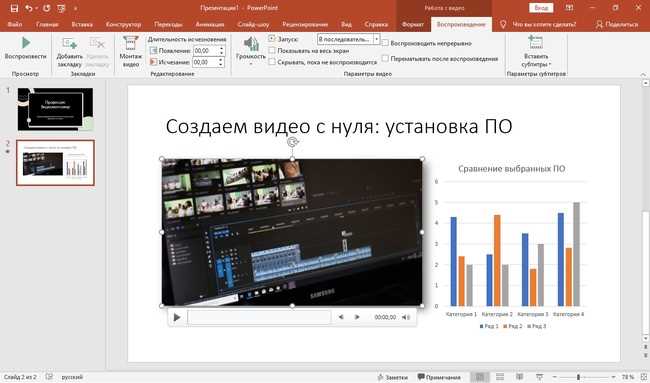650x383 pixels.
Task: Switch to the Анимация tab
Action: [210, 24]
